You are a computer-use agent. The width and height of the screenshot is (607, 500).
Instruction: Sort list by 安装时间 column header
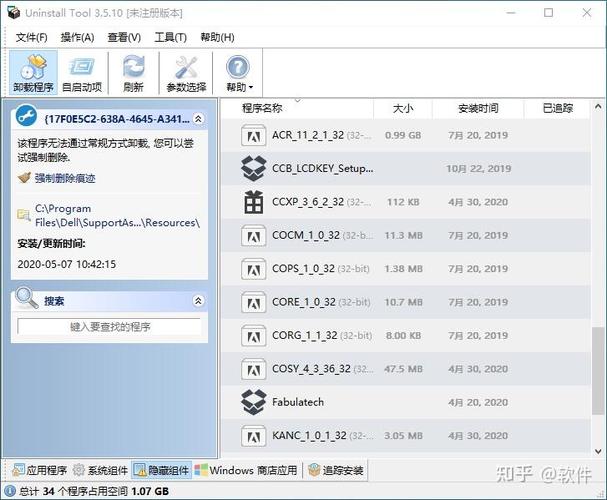[x=478, y=108]
